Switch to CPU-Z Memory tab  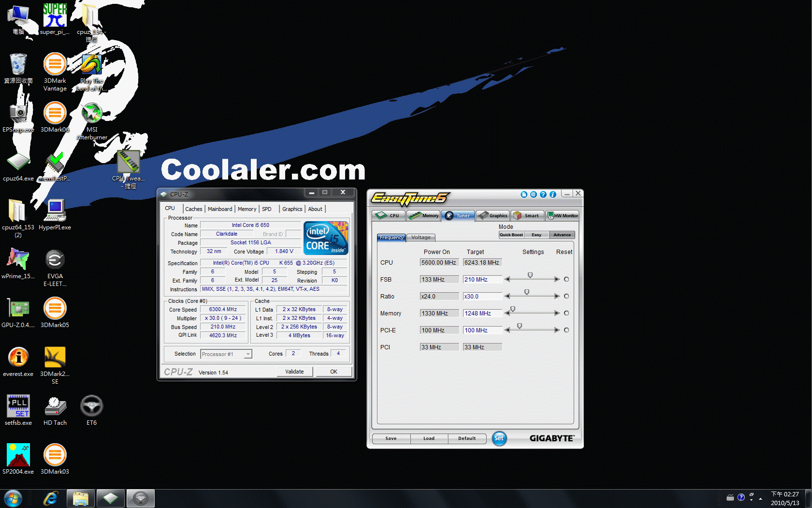(x=247, y=209)
